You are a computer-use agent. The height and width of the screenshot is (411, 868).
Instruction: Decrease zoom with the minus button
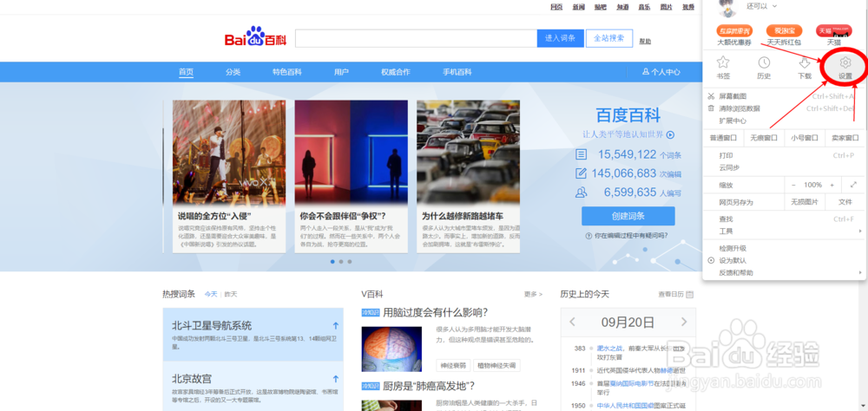click(793, 185)
